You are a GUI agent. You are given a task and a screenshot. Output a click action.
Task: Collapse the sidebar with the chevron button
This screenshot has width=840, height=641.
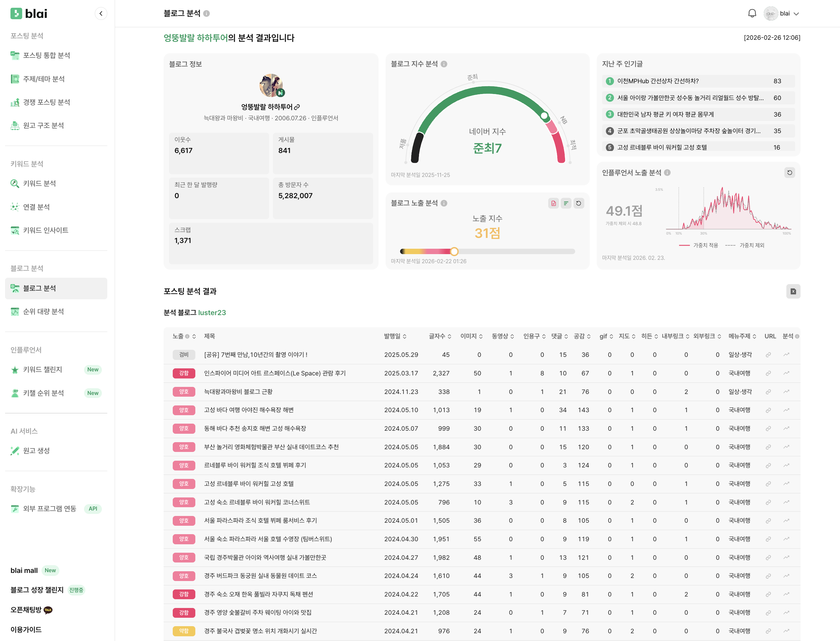pyautogui.click(x=101, y=13)
